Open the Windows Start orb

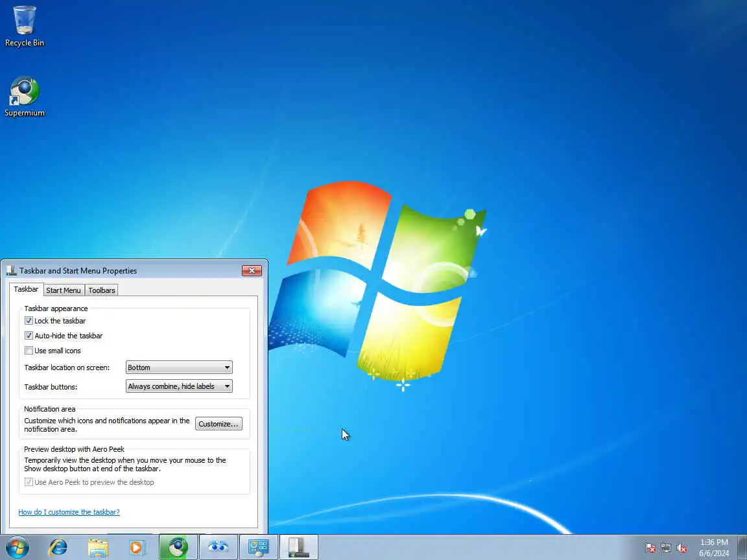[17, 547]
